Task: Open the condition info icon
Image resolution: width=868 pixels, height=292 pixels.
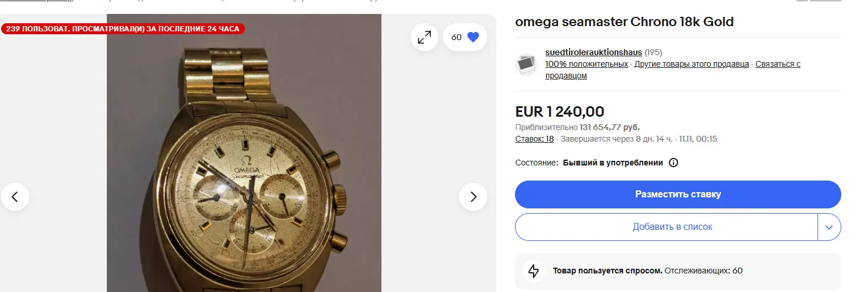Action: coord(673,163)
